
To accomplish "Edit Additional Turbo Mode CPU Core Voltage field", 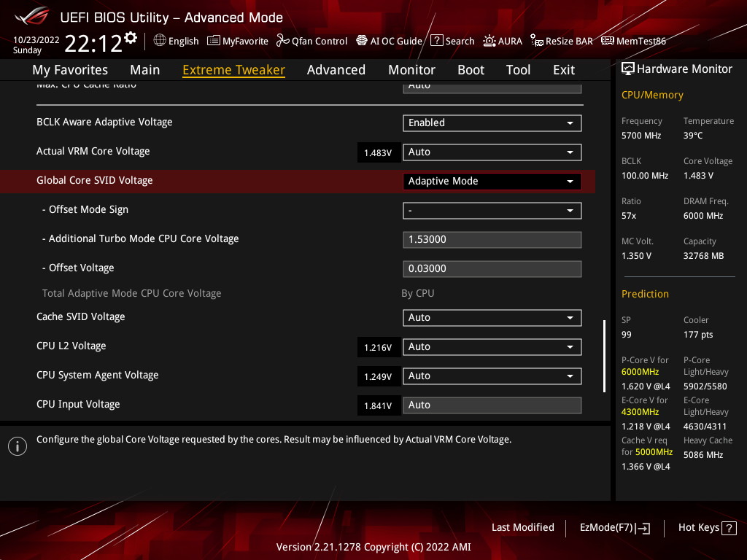I will coord(492,239).
